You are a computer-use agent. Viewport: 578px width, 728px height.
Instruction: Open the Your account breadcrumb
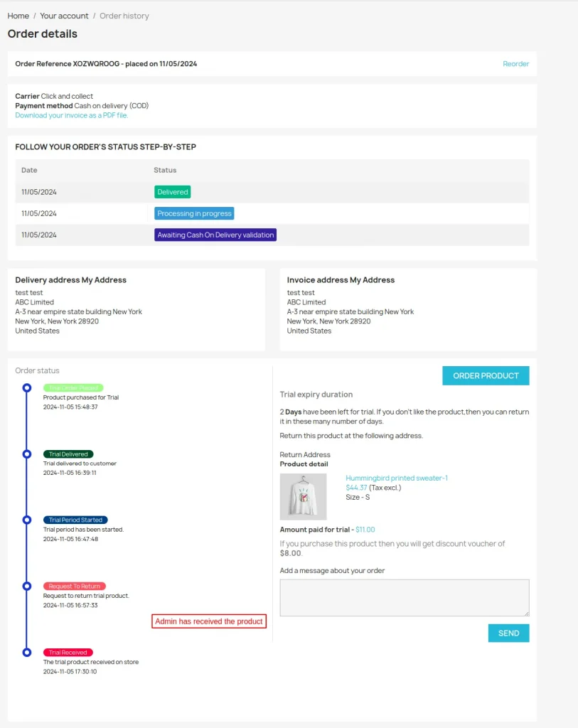click(64, 16)
